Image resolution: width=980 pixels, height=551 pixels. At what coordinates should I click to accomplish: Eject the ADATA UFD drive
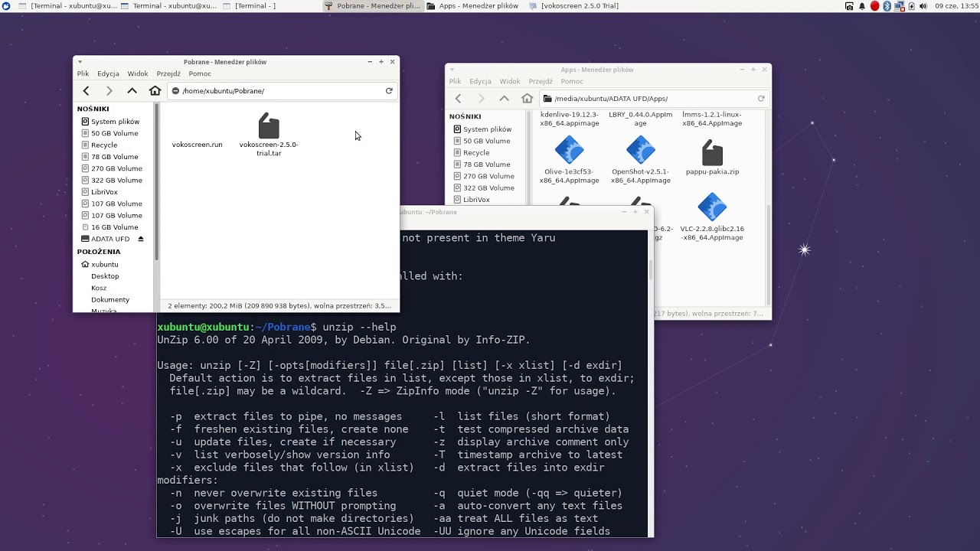pyautogui.click(x=141, y=239)
